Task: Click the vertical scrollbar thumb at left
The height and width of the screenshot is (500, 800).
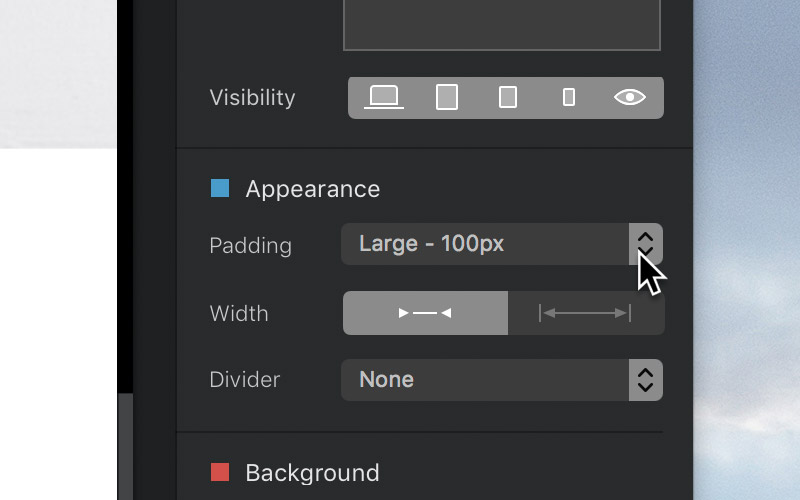Action: pos(126,446)
